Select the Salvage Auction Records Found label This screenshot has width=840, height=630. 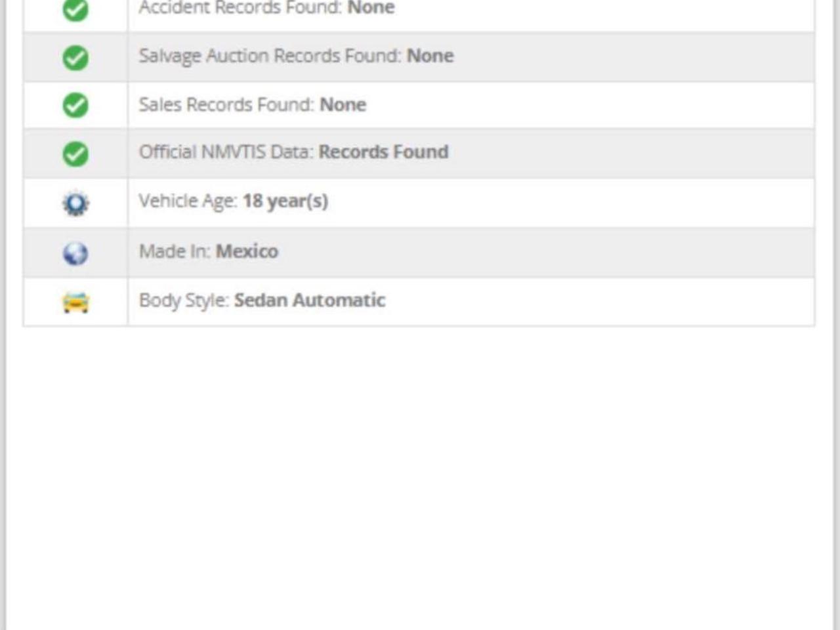(x=270, y=56)
